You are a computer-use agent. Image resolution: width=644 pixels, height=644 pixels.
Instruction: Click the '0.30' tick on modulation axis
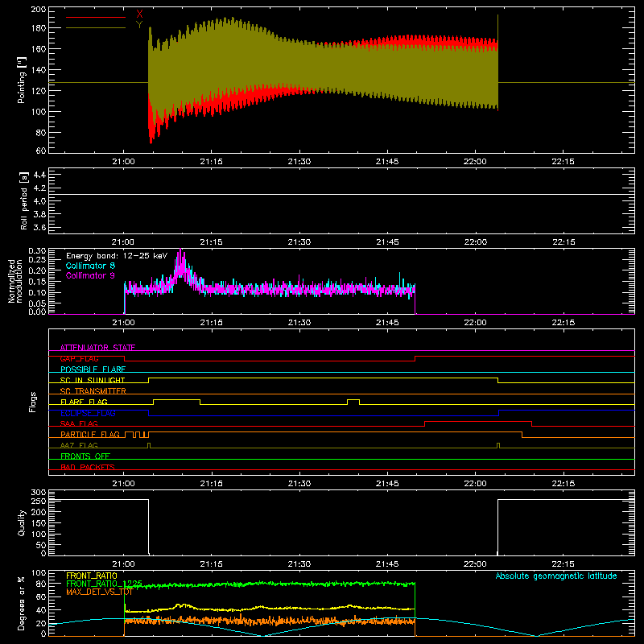(37, 250)
